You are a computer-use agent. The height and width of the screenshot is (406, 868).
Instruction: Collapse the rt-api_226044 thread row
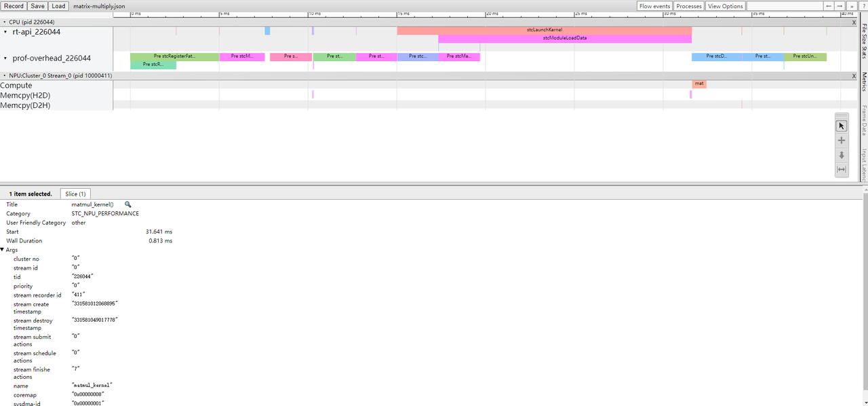5,32
